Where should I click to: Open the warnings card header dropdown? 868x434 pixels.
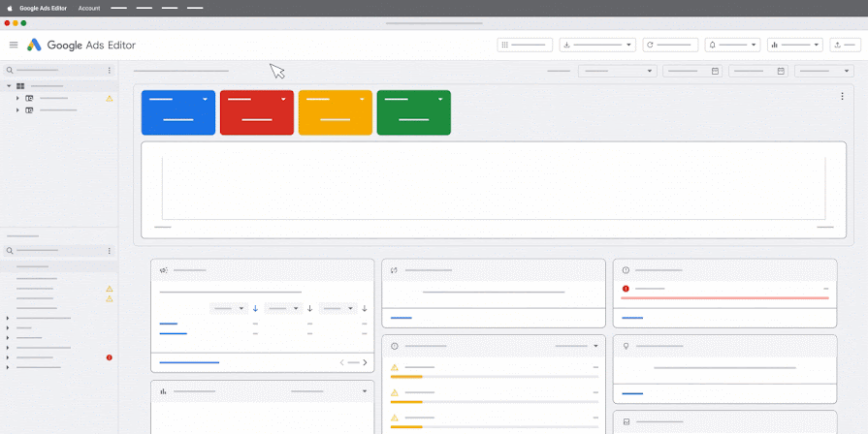(595, 346)
